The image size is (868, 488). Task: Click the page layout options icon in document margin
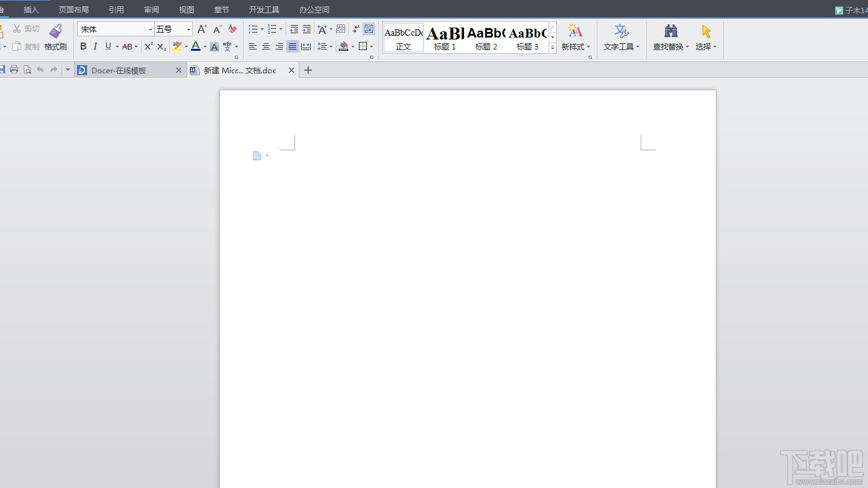point(257,155)
